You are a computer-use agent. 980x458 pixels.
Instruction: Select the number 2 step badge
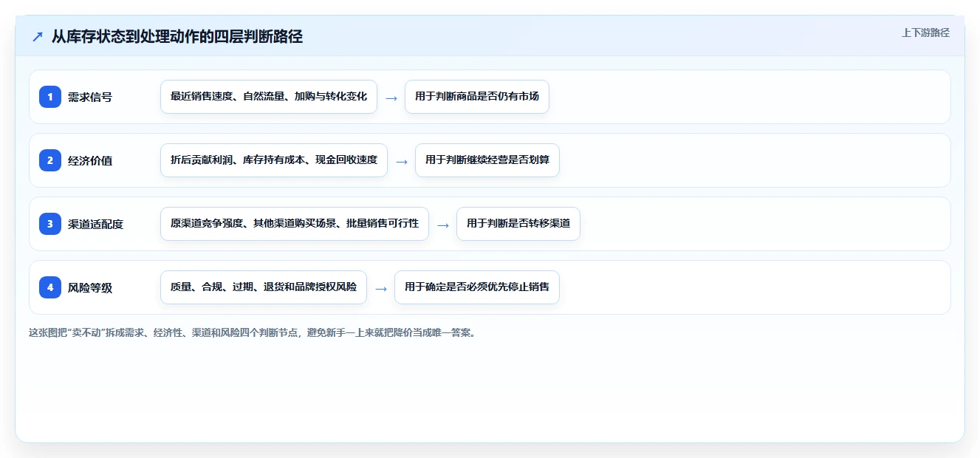[x=50, y=160]
